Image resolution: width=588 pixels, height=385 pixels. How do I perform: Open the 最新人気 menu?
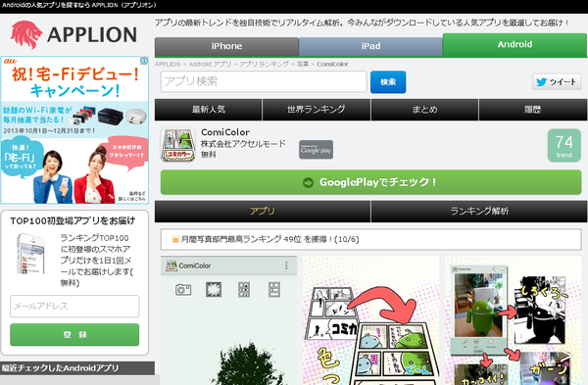(x=208, y=110)
